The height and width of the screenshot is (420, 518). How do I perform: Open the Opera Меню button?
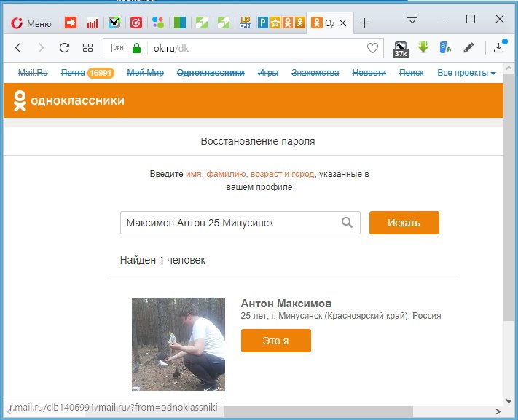coord(31,23)
